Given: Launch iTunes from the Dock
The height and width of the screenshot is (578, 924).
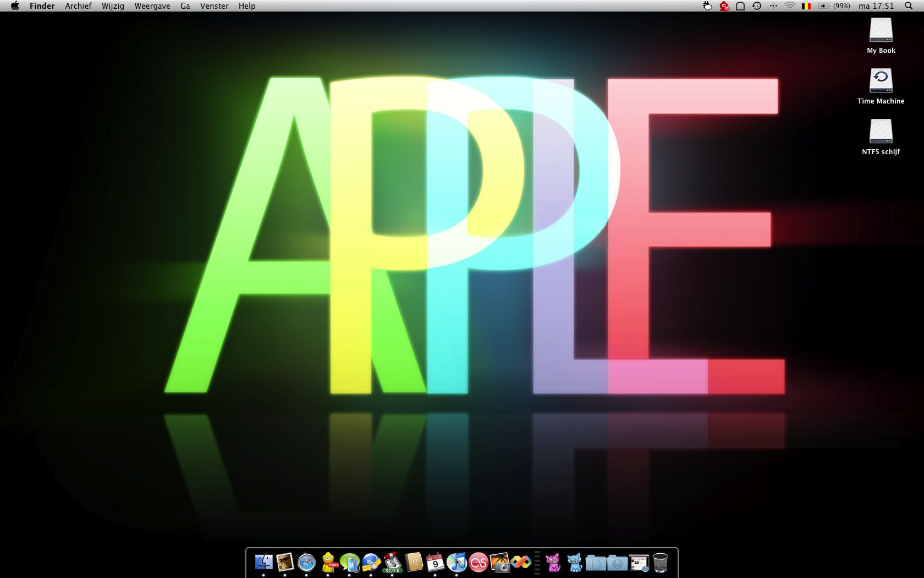Looking at the screenshot, I should pos(457,563).
